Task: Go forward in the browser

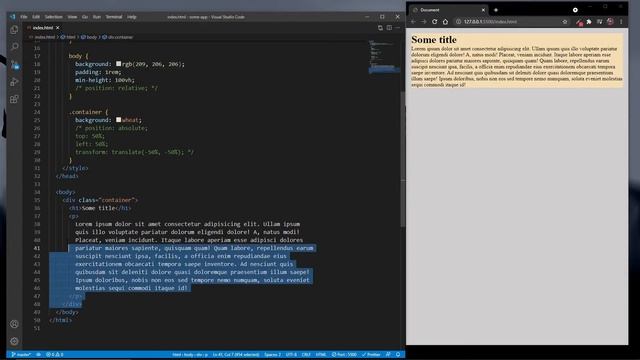Action: tap(424, 22)
